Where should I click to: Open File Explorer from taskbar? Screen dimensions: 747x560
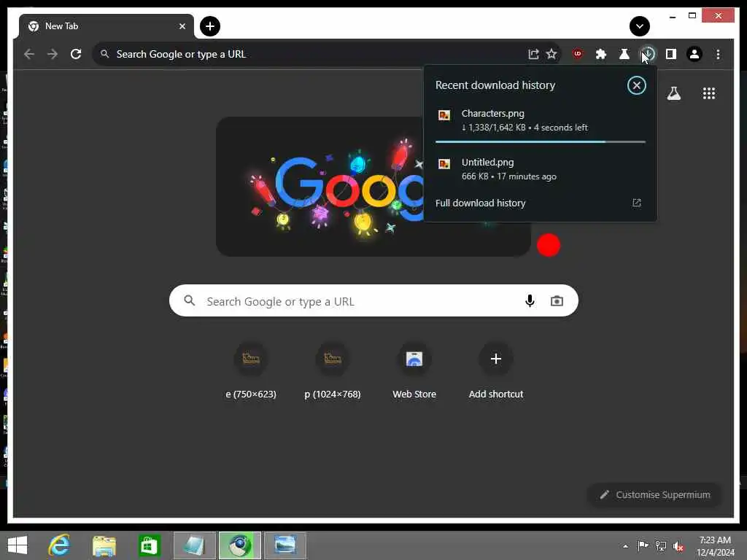(x=104, y=545)
